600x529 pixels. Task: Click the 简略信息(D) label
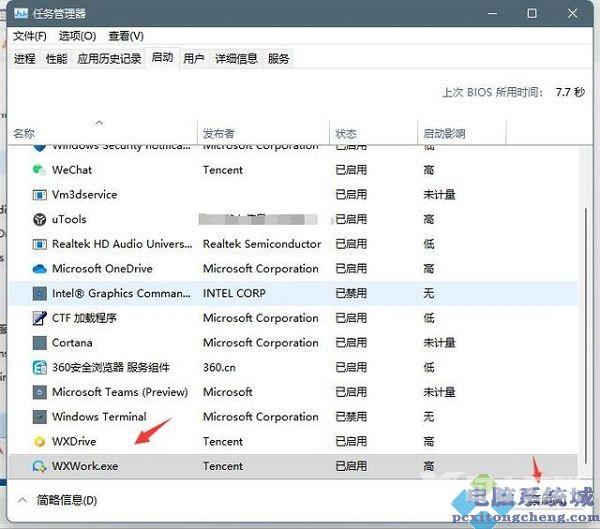(x=67, y=500)
